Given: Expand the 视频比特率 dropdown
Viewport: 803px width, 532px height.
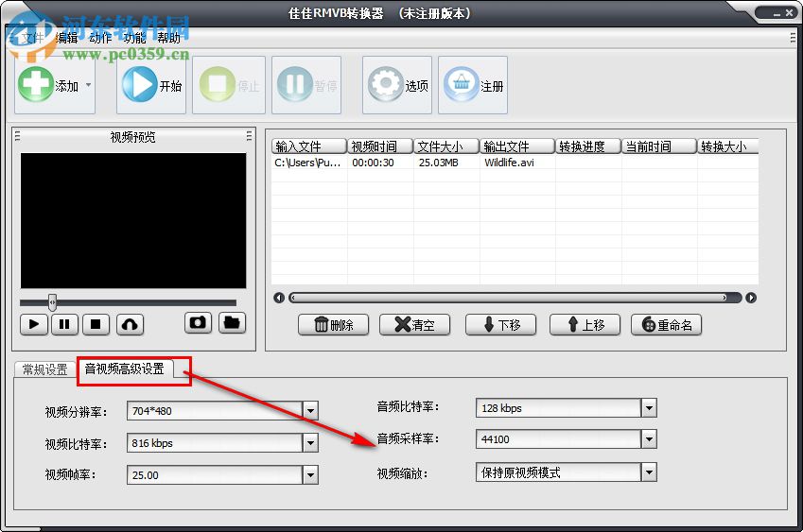Looking at the screenshot, I should click(310, 443).
